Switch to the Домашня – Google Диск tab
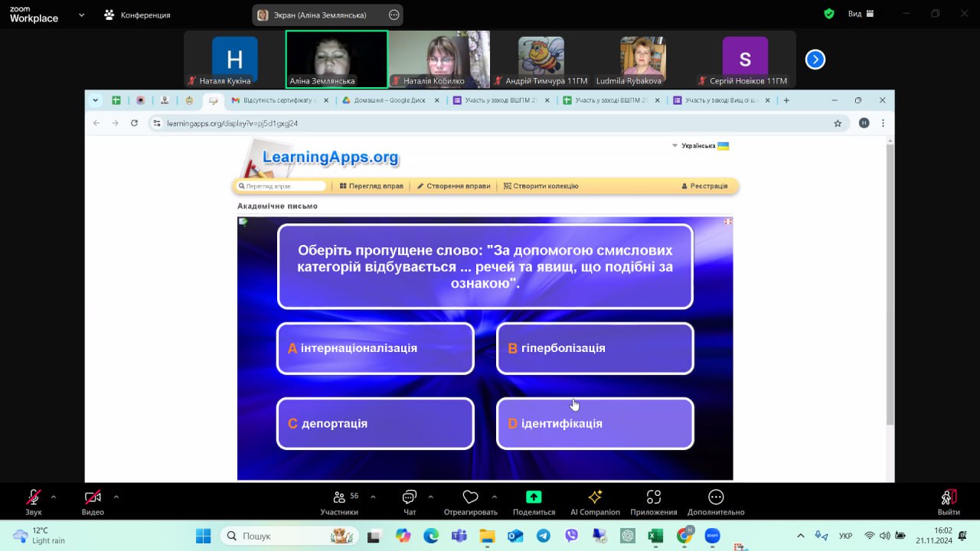Viewport: 980px width, 551px height. point(390,100)
